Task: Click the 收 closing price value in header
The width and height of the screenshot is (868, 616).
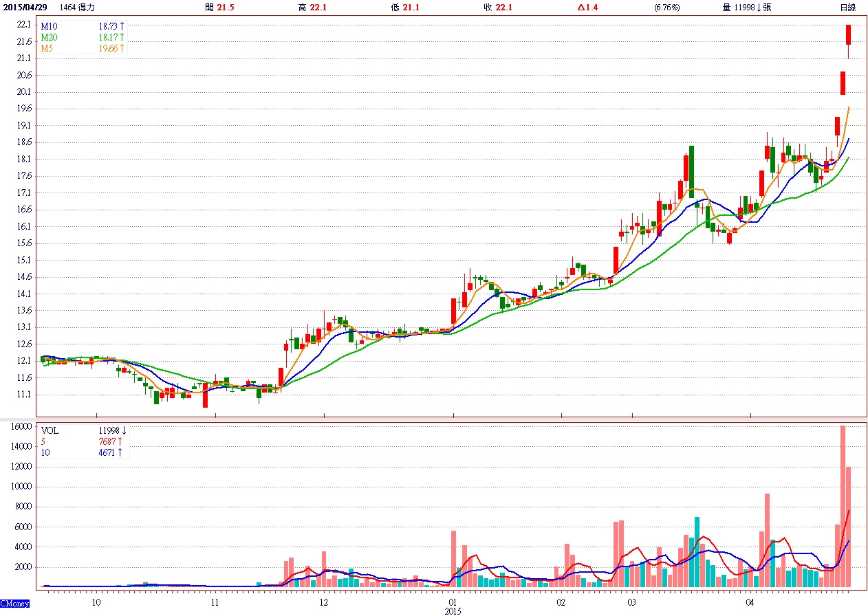Action: click(x=504, y=8)
